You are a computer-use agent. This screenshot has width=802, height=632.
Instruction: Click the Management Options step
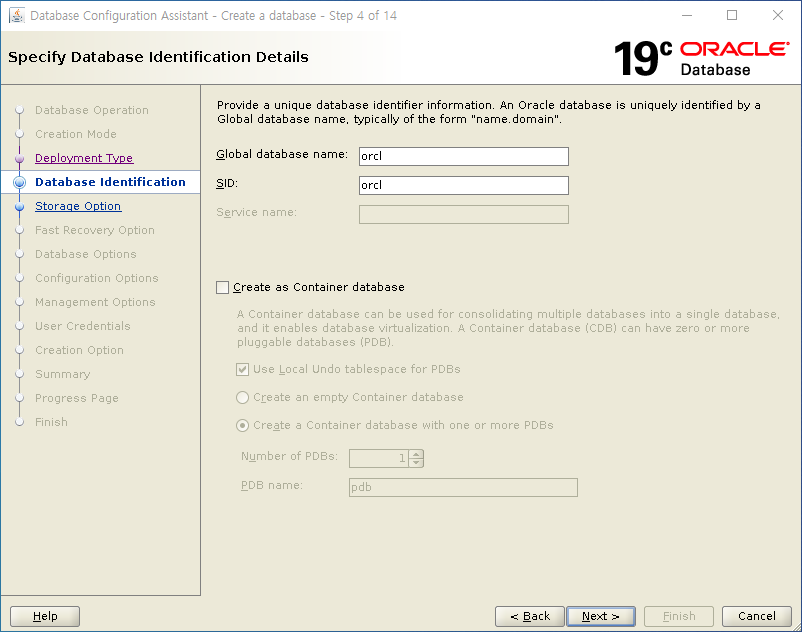tap(95, 302)
